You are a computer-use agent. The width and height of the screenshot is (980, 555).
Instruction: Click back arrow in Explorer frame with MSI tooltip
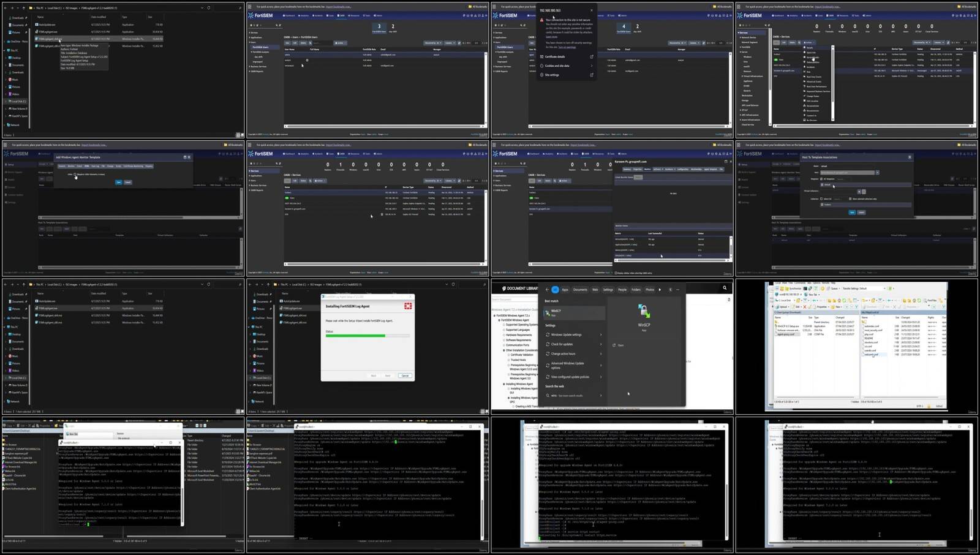(6, 8)
